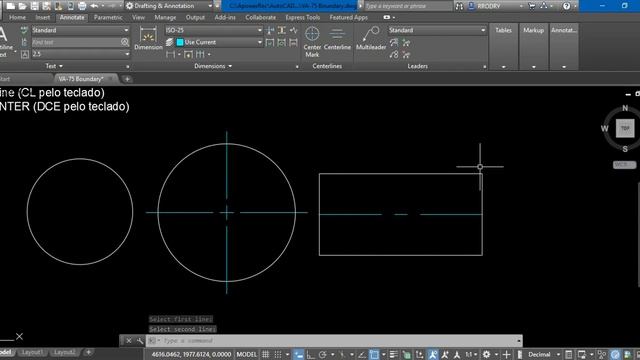Image resolution: width=640 pixels, height=360 pixels.
Task: Click the WCS coordinate system button
Action: tap(624, 165)
